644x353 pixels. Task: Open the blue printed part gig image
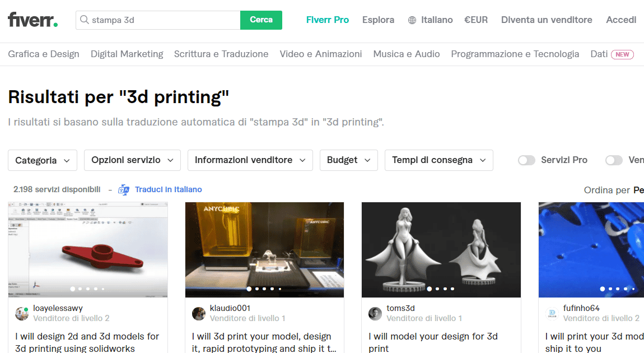(591, 249)
